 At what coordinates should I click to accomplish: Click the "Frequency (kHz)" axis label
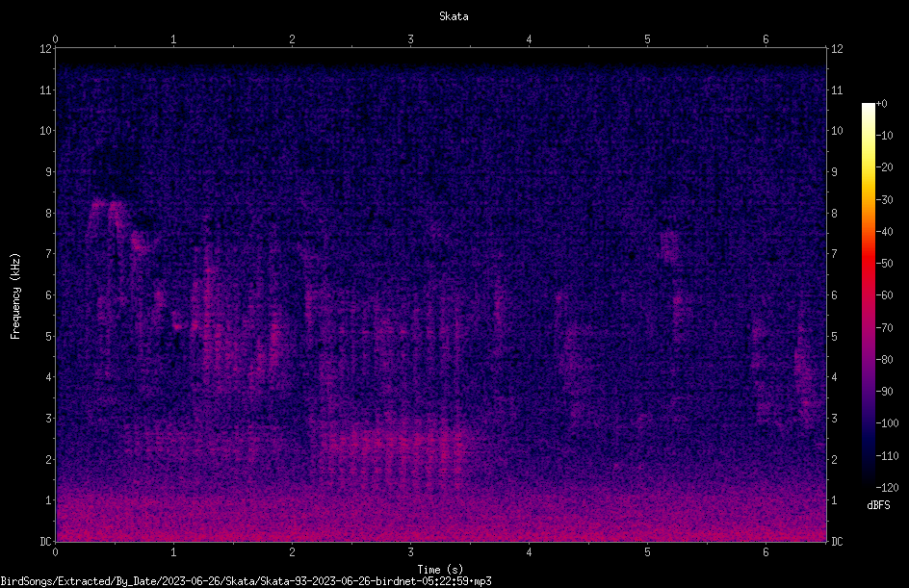click(x=15, y=296)
